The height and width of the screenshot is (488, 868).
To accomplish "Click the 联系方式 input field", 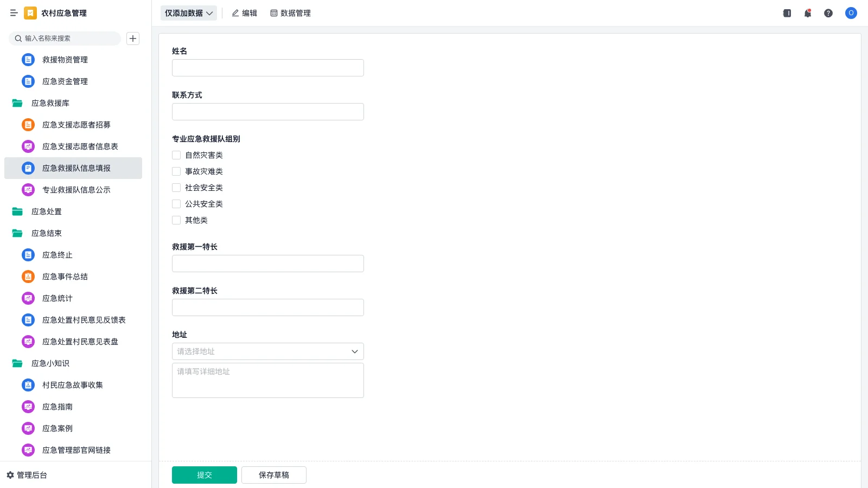I will [268, 112].
